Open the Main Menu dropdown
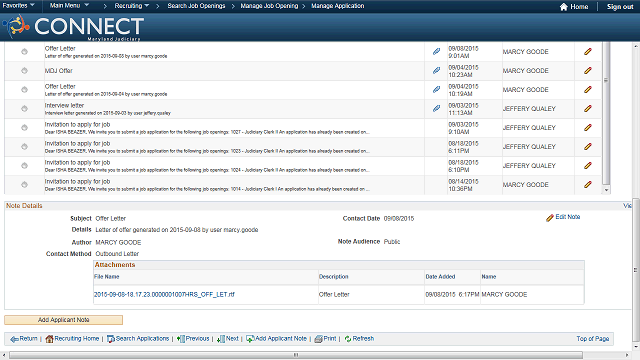This screenshot has height=360, width=640. point(69,6)
